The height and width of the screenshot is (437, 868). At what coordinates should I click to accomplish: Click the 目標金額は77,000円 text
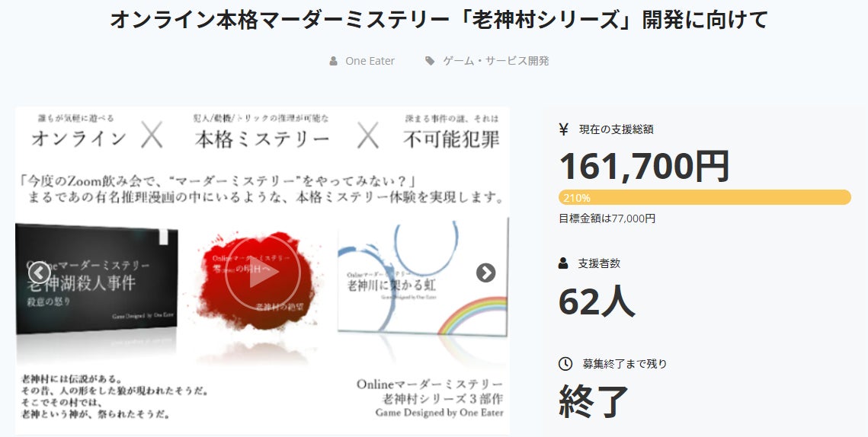pos(607,218)
